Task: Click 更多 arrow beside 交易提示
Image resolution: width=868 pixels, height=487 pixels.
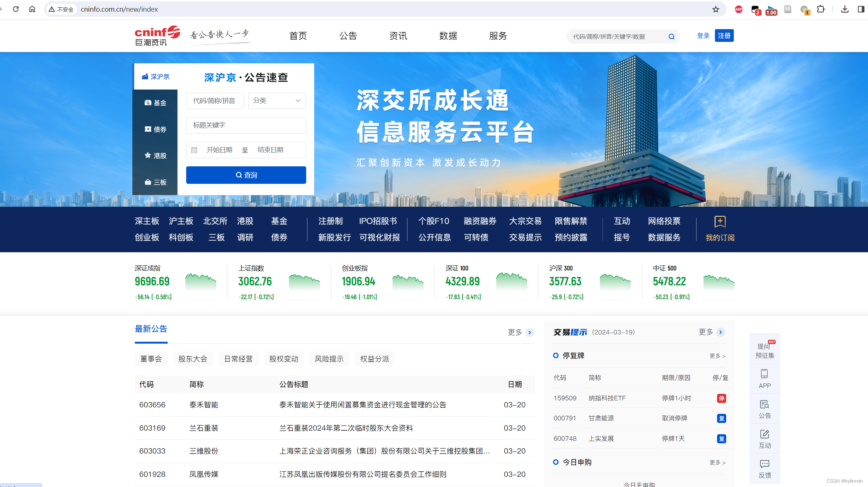Action: coord(721,332)
